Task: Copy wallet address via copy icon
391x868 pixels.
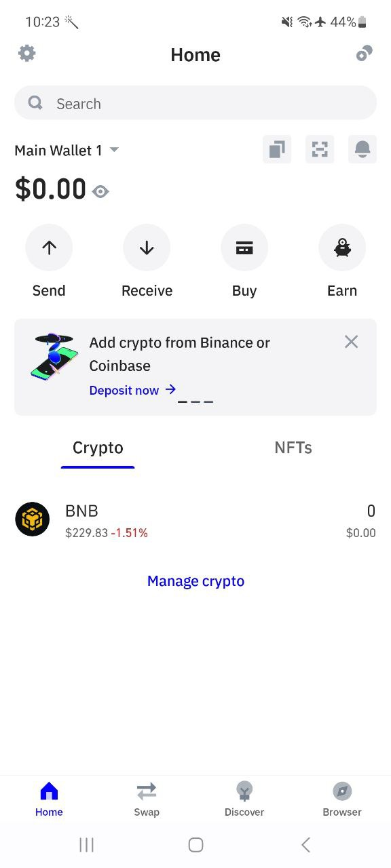Action: pos(277,149)
